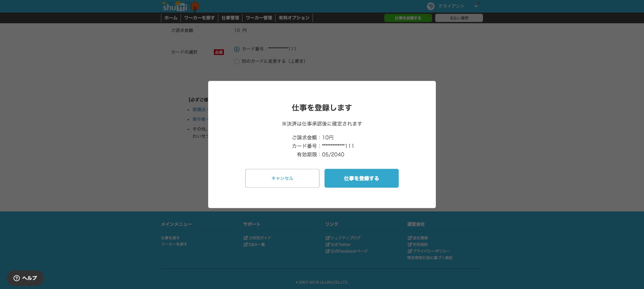Viewport: 644px width, 289px height.
Task: Open footer link 仕事を探す
Action: point(170,238)
